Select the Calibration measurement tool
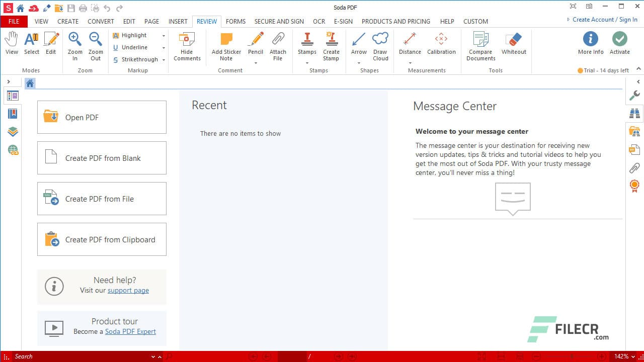Screen dimensions: 644x362 click(x=441, y=45)
